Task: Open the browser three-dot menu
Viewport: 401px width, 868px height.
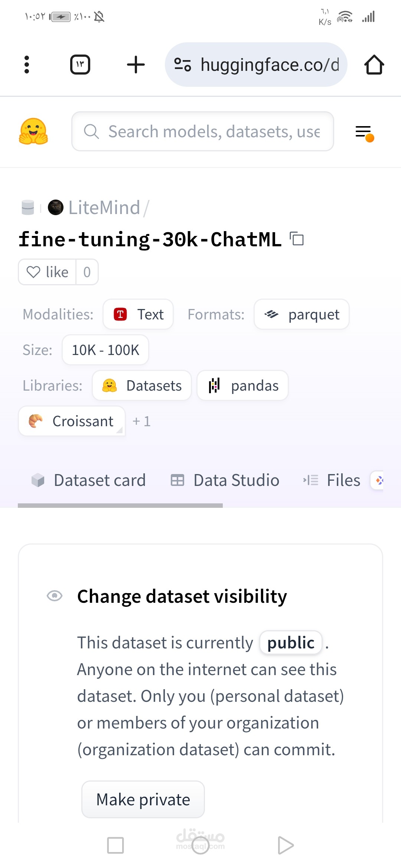Action: click(x=27, y=65)
